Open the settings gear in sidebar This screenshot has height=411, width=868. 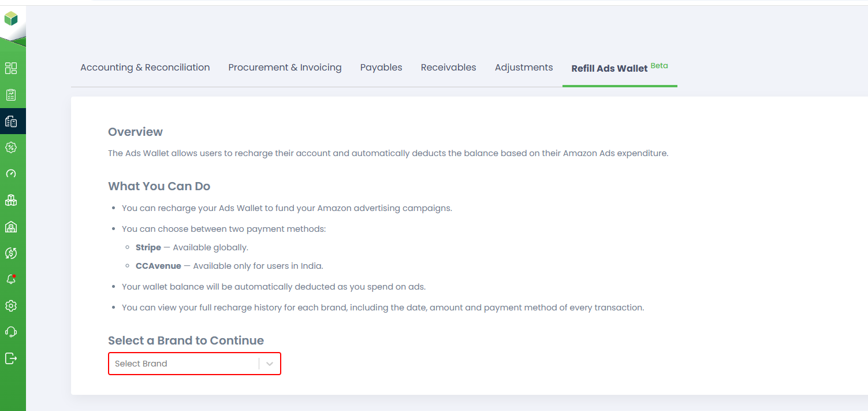tap(11, 306)
